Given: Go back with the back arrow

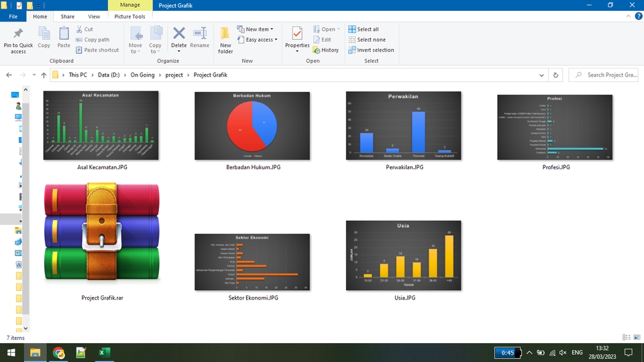Looking at the screenshot, I should click(x=9, y=75).
